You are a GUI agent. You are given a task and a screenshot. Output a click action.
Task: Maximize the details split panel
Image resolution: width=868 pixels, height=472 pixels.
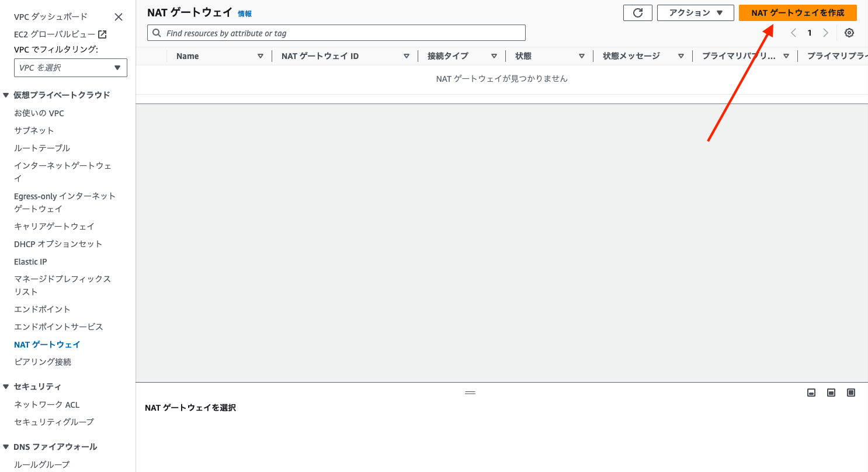point(851,393)
